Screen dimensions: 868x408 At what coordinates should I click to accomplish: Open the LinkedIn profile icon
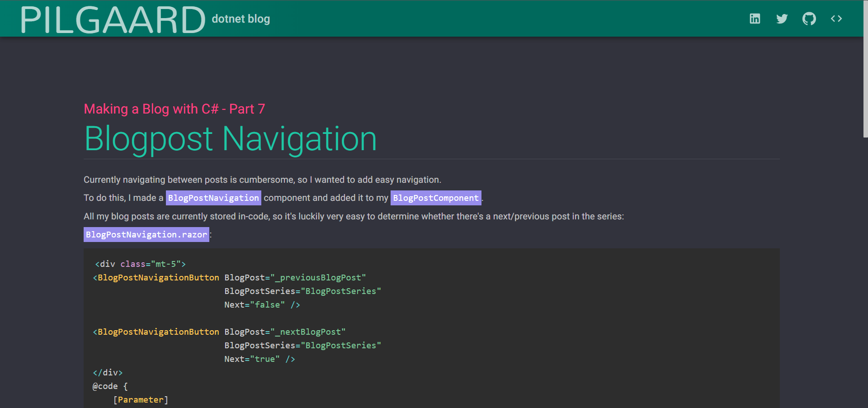(x=755, y=19)
